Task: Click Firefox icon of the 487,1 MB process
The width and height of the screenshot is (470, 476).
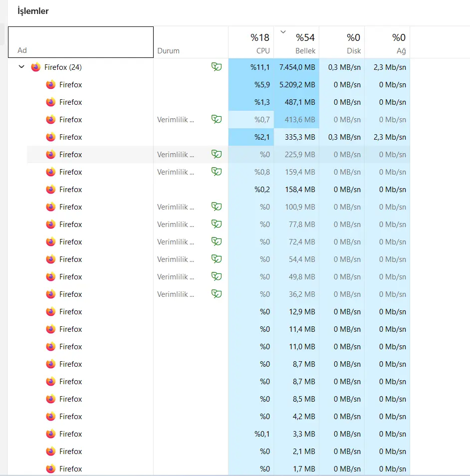Action: pyautogui.click(x=51, y=102)
